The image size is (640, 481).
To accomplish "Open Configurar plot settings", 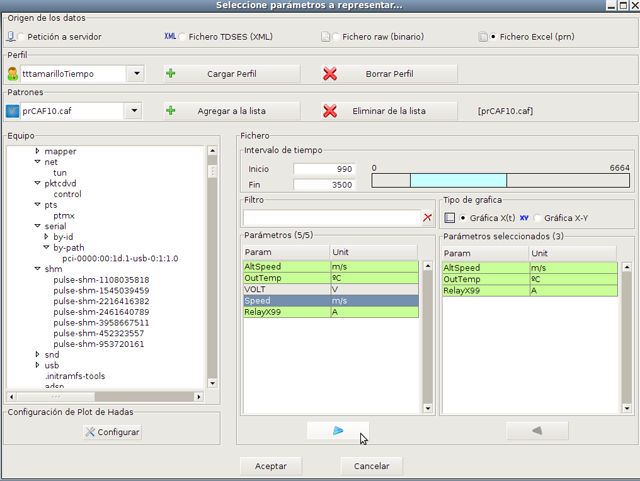I will point(113,432).
